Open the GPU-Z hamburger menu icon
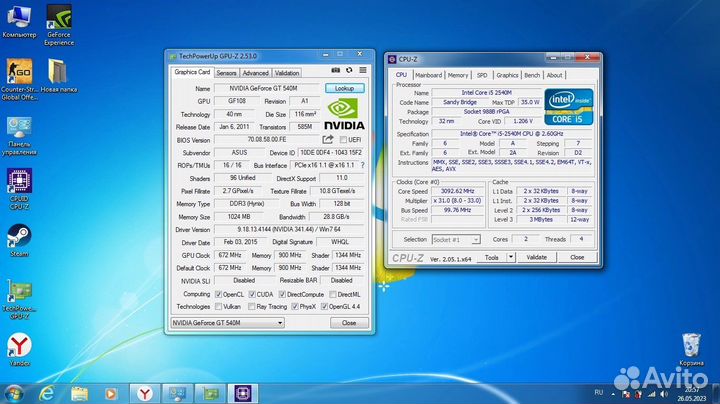Image resolution: width=720 pixels, height=404 pixels. point(363,70)
